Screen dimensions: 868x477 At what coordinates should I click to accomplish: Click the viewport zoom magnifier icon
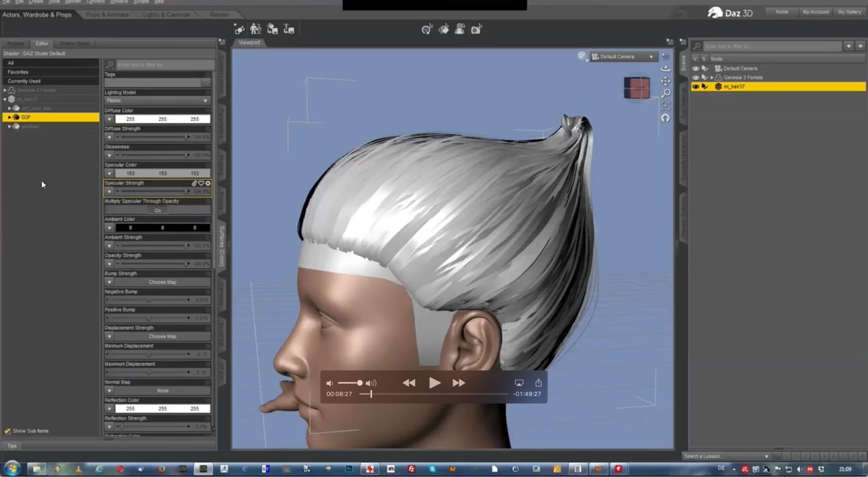tap(665, 94)
